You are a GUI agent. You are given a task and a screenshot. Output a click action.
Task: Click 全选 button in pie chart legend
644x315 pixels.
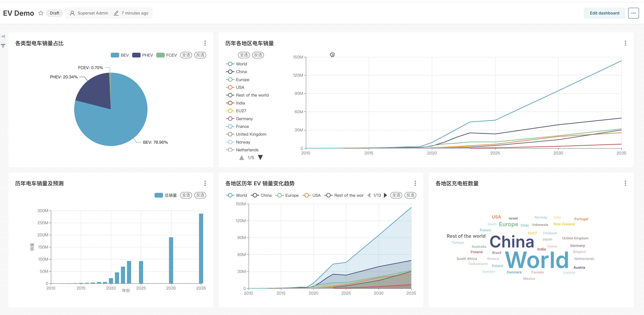click(186, 55)
